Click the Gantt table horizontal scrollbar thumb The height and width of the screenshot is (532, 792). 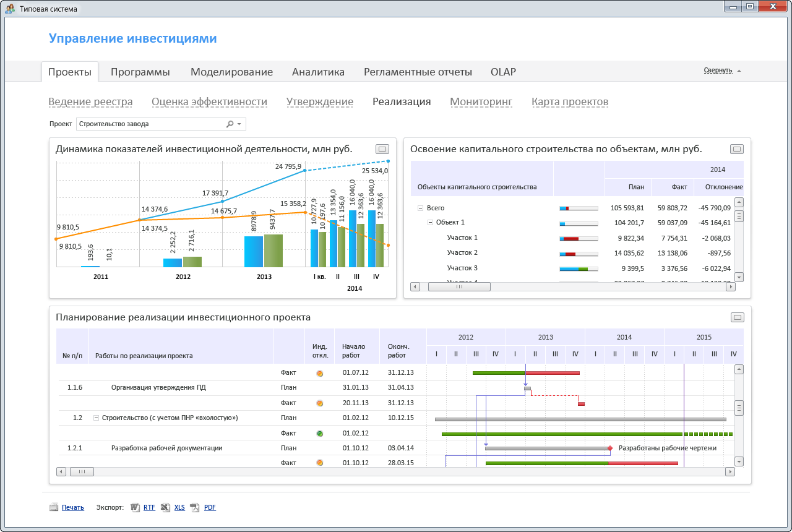[81, 471]
